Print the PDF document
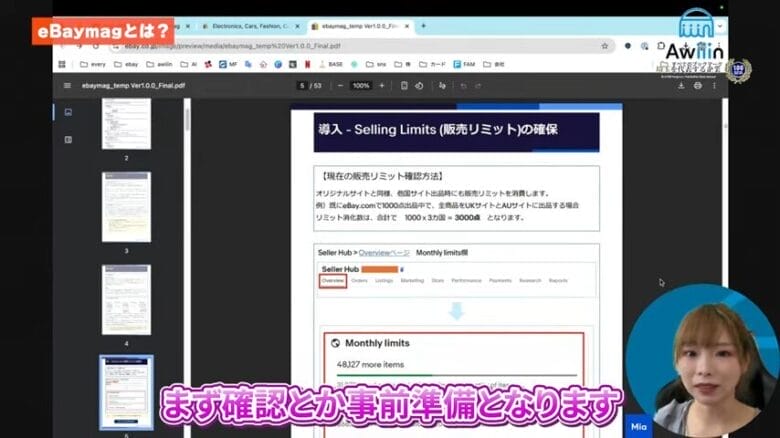 click(697, 86)
